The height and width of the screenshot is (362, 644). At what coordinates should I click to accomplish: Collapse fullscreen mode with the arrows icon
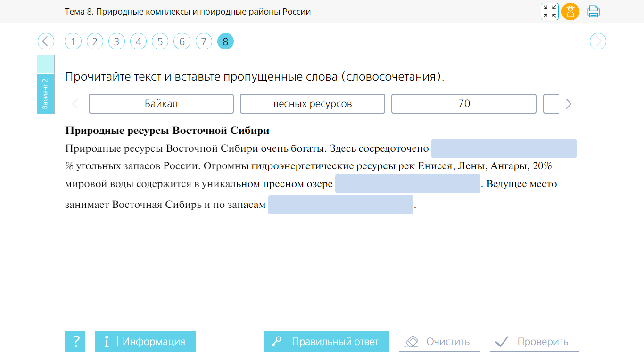click(x=550, y=12)
